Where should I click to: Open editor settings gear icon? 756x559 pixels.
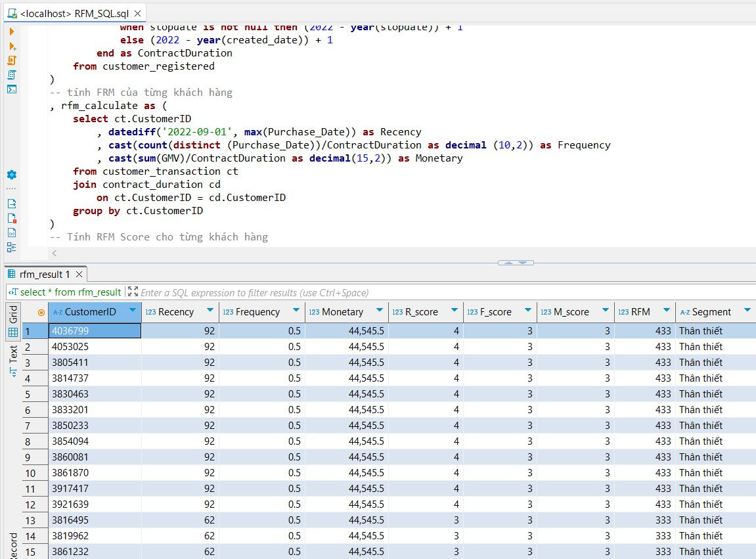click(12, 175)
